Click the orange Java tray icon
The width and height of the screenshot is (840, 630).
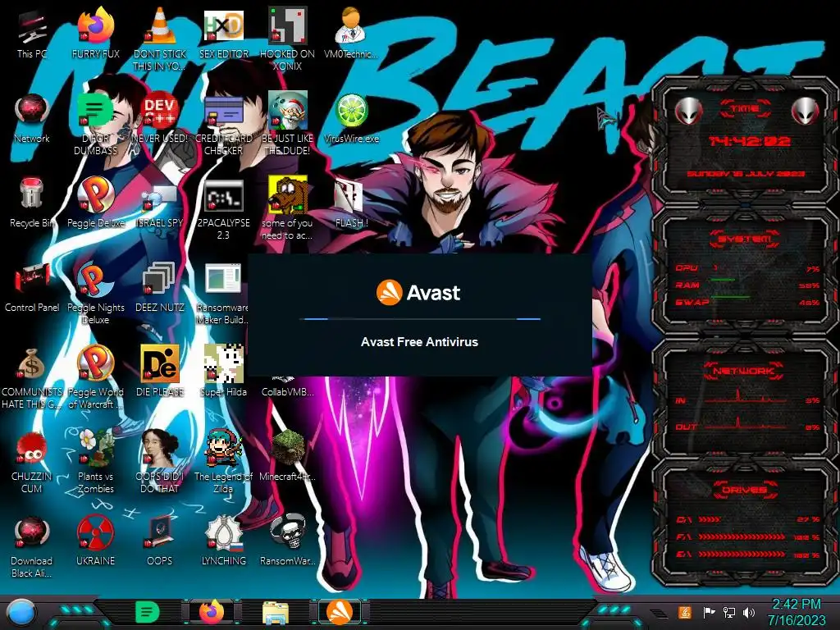(685, 612)
